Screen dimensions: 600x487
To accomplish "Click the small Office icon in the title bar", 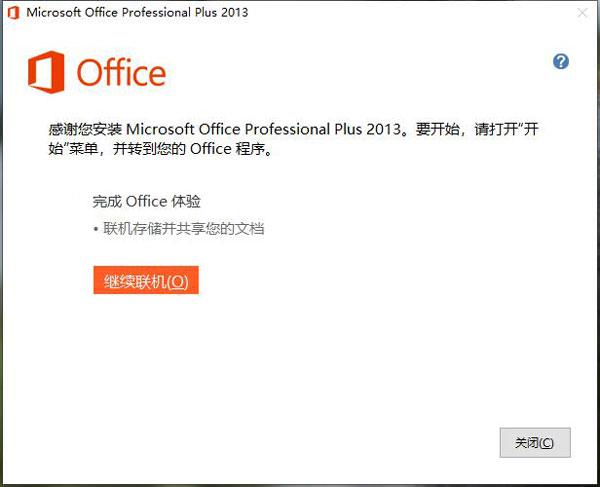I will [x=14, y=13].
